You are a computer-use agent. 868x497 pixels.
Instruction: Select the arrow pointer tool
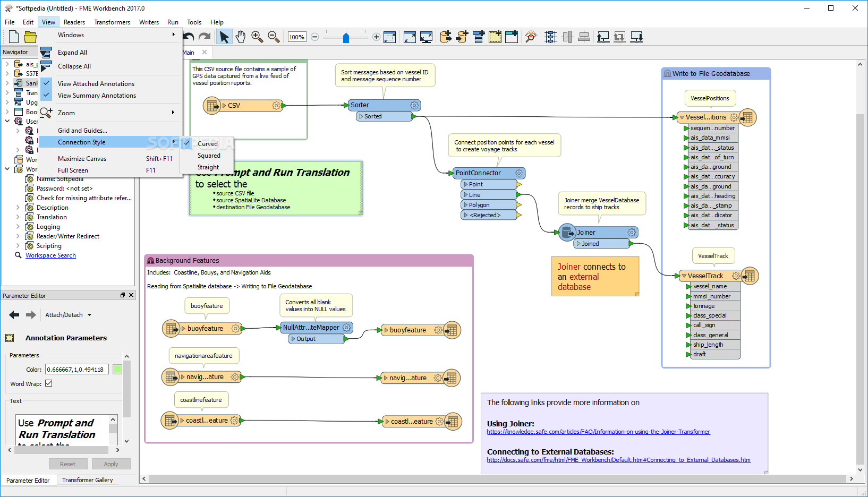coord(224,37)
